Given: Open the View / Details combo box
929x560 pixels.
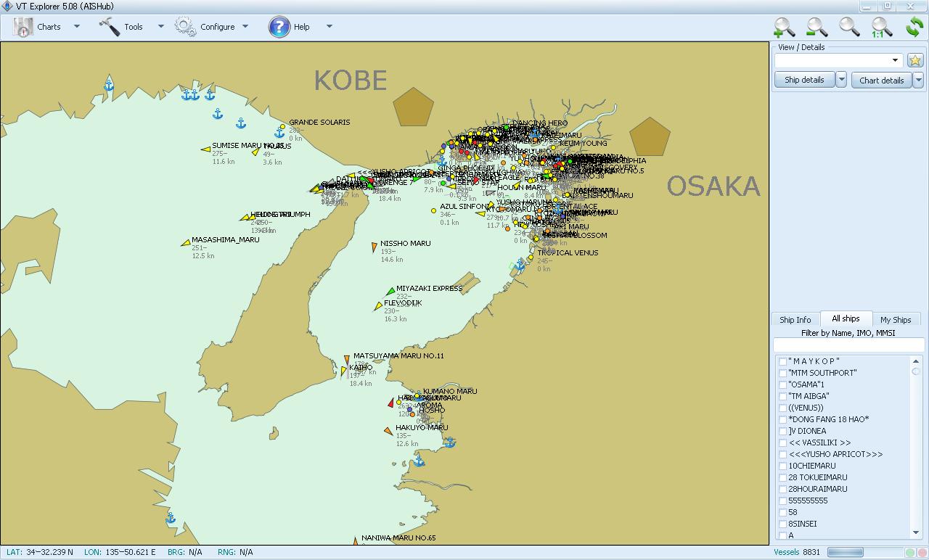Looking at the screenshot, I should [839, 60].
